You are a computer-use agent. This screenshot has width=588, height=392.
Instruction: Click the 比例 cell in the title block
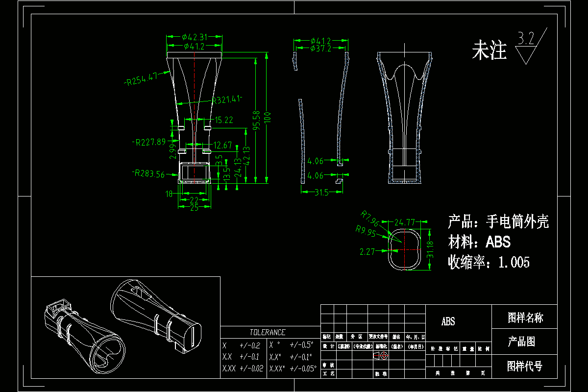[x=483, y=348]
